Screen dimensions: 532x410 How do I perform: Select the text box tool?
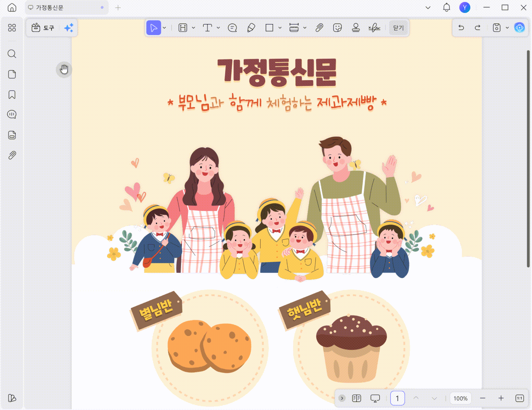click(207, 28)
